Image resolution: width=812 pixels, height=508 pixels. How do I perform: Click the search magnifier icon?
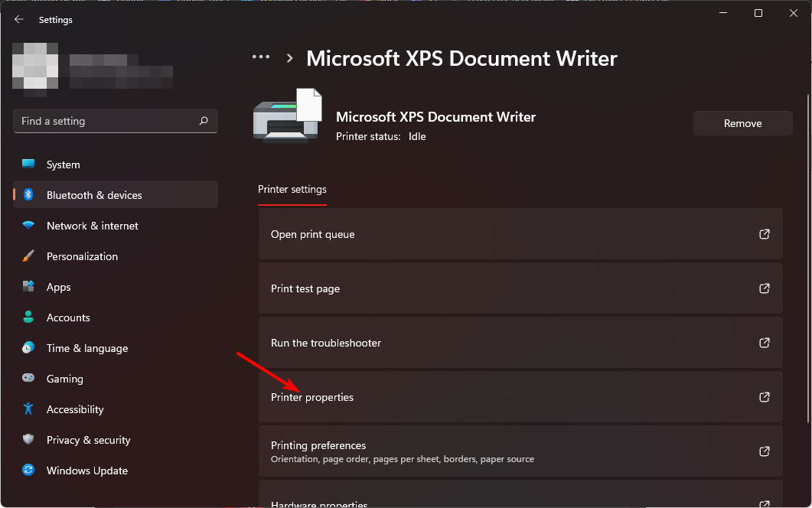(x=204, y=121)
